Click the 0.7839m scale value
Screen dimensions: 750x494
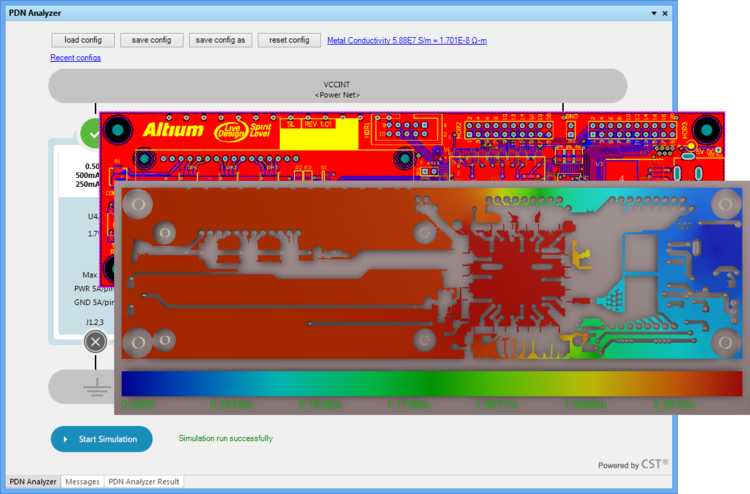[x=320, y=405]
